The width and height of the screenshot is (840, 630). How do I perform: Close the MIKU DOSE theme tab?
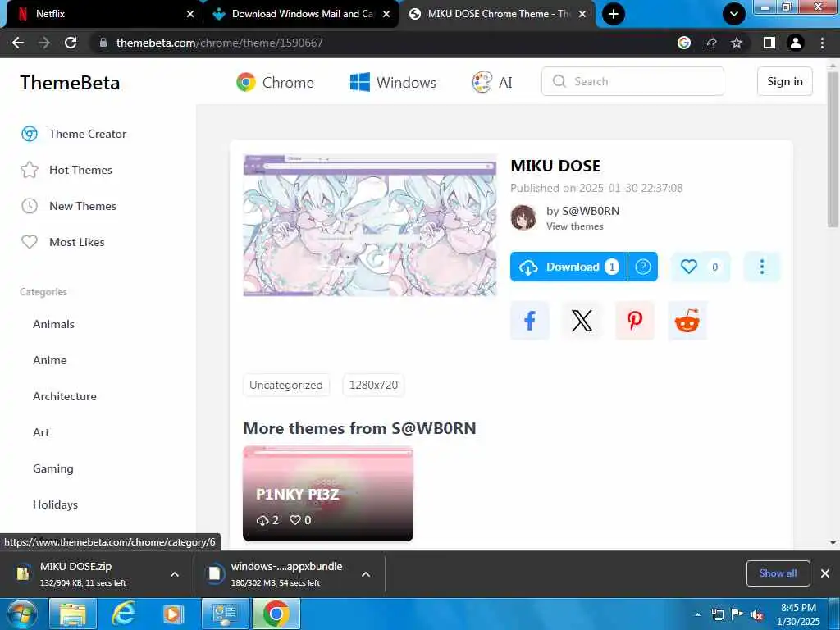pyautogui.click(x=582, y=14)
